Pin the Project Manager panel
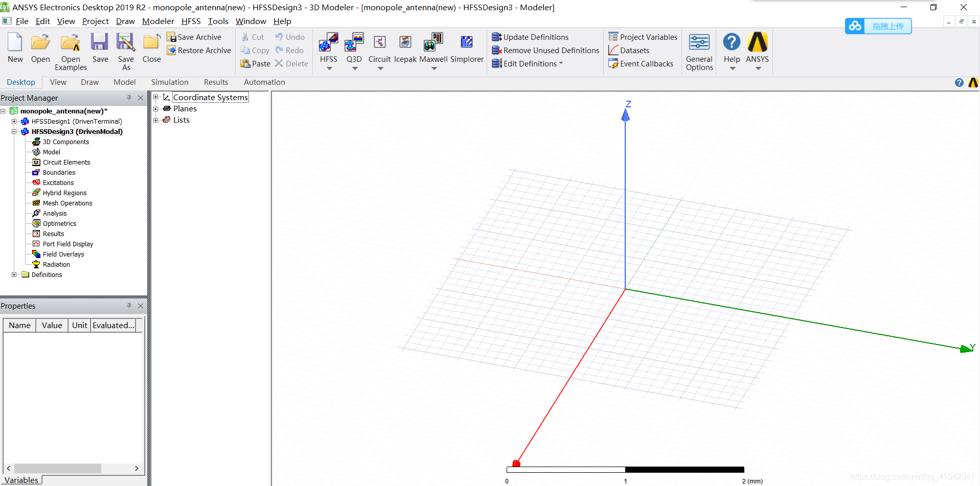Screen dimensions: 980x486 click(x=129, y=98)
